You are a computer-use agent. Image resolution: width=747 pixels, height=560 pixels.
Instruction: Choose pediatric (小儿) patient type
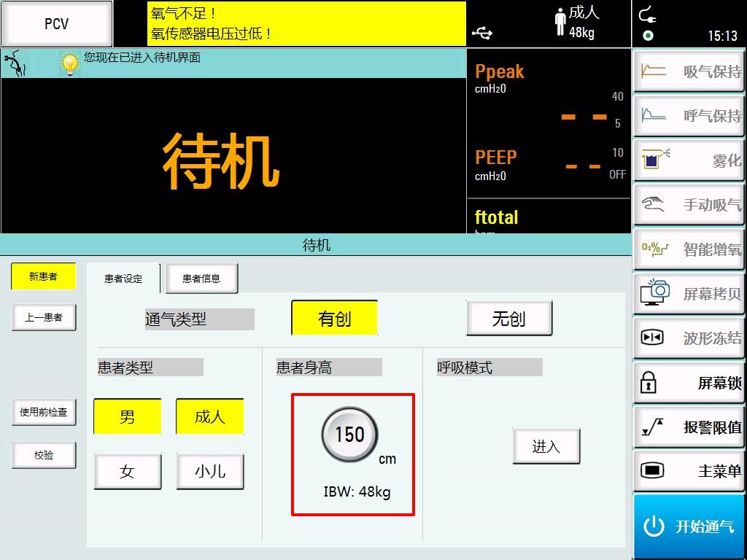click(209, 472)
